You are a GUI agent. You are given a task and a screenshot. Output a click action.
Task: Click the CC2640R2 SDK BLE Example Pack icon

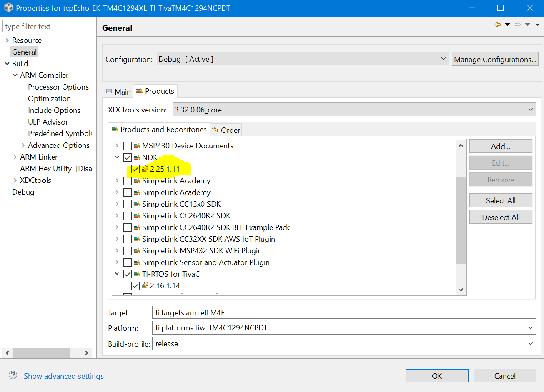(x=137, y=227)
